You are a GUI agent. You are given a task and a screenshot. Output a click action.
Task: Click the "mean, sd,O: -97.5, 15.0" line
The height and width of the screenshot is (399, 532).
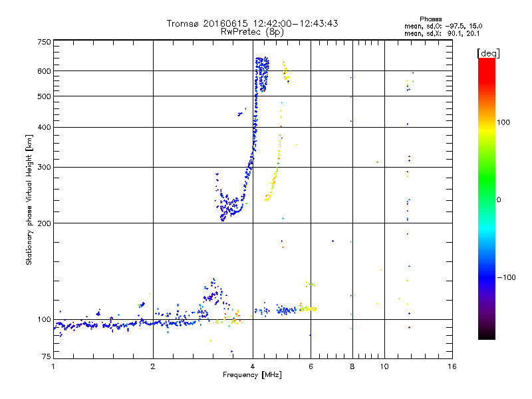coord(444,27)
